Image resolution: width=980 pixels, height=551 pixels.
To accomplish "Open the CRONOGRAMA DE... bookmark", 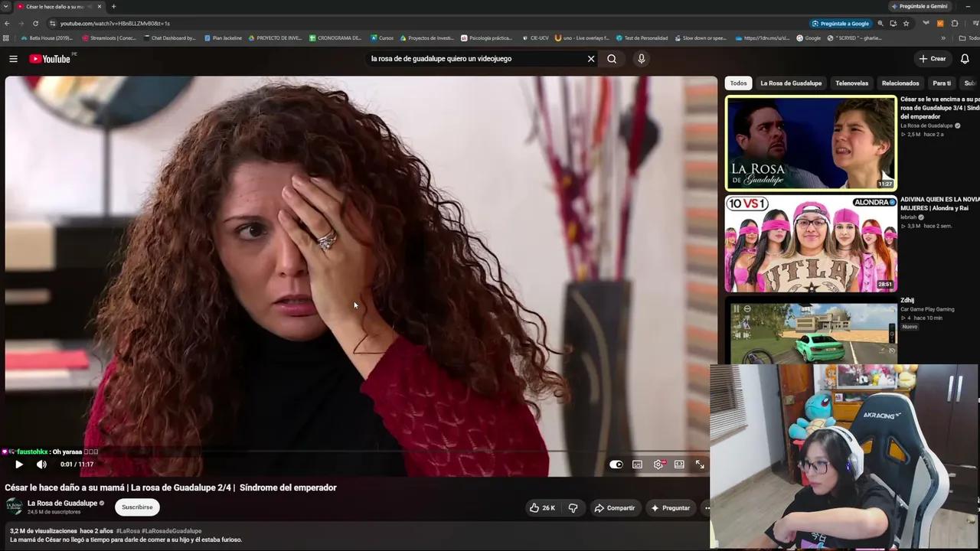I will click(x=335, y=38).
